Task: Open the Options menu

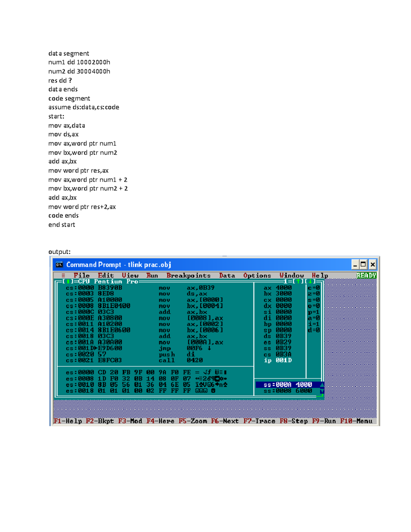Action: (x=257, y=275)
